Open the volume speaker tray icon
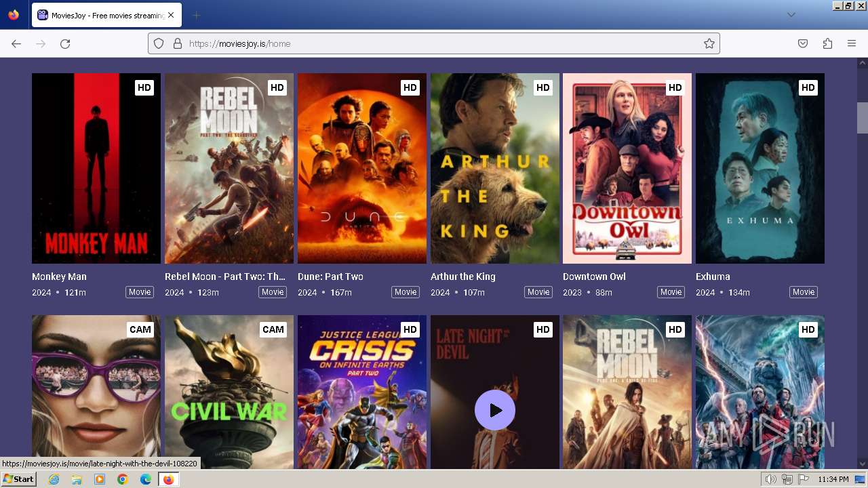The width and height of the screenshot is (868, 488). (x=771, y=479)
